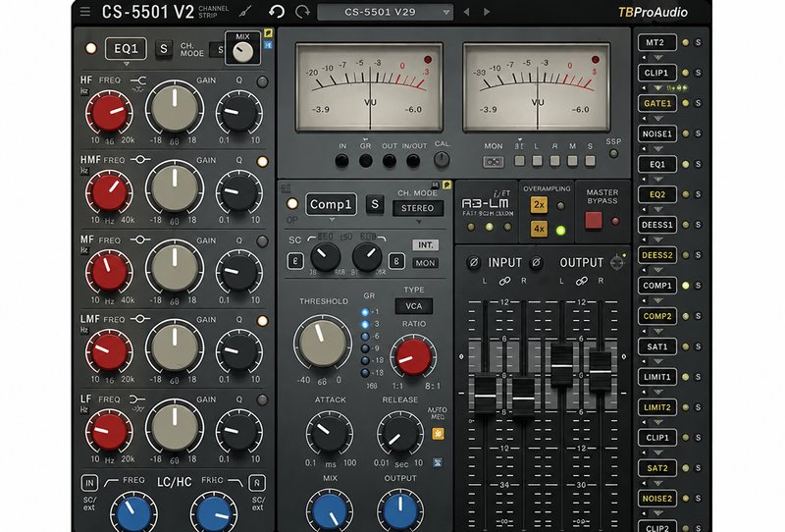Disable the HMF band LED
785x532 pixels.
[x=262, y=161]
